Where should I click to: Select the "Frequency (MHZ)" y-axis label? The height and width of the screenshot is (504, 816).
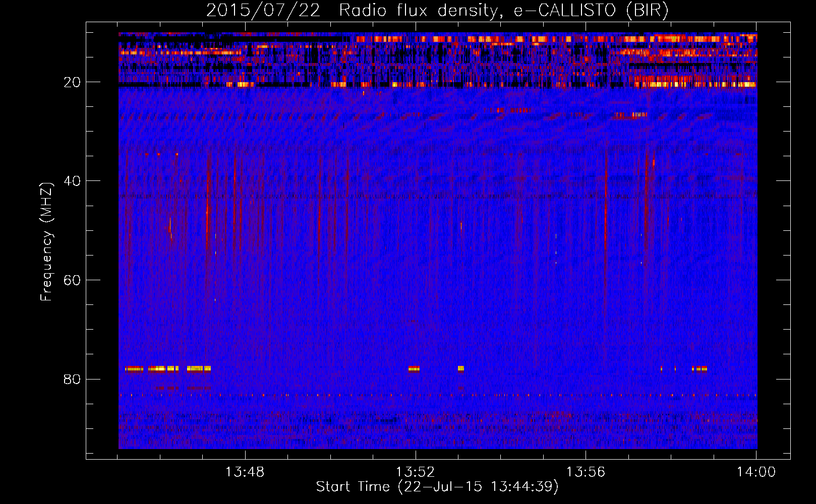point(46,242)
